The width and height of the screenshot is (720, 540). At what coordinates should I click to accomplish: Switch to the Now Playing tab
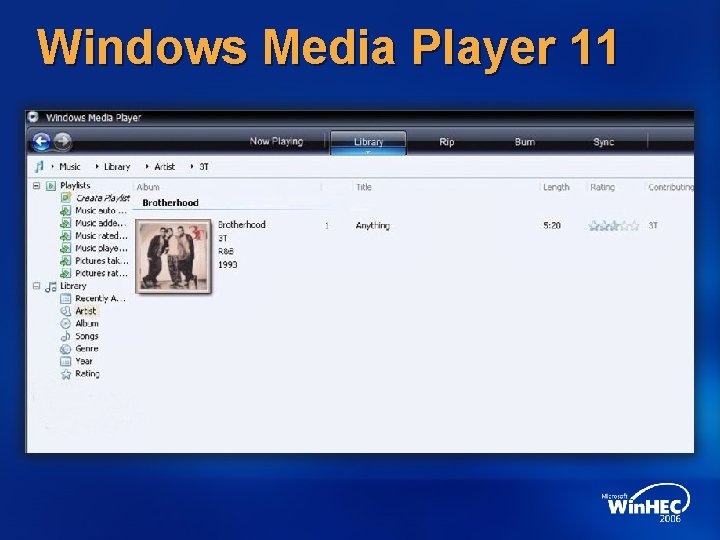point(276,141)
